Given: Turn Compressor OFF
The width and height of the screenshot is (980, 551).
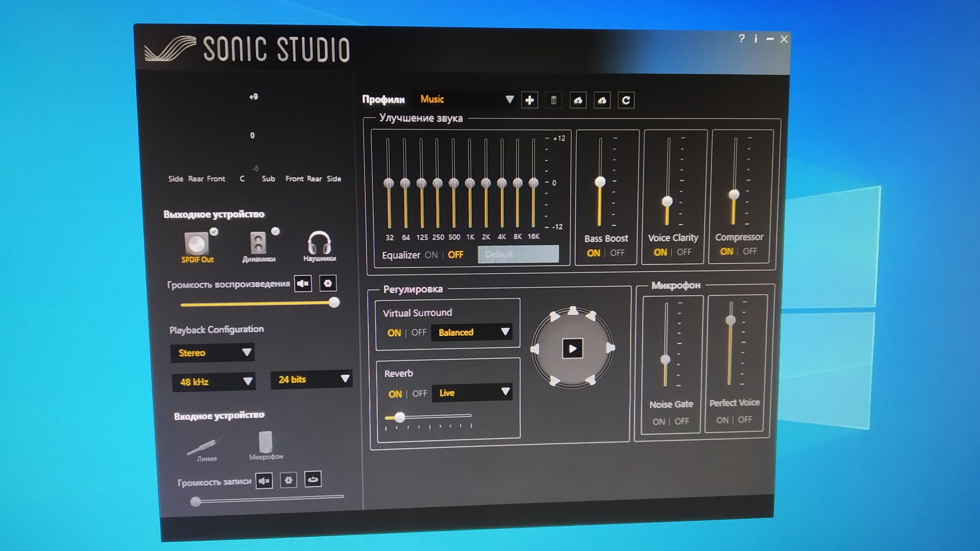Looking at the screenshot, I should (x=750, y=251).
